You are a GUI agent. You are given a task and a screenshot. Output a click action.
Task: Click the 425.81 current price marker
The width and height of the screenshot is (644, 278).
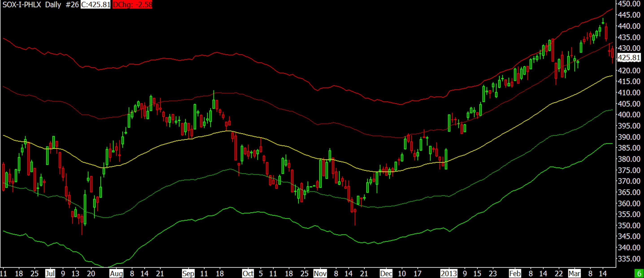[x=629, y=58]
